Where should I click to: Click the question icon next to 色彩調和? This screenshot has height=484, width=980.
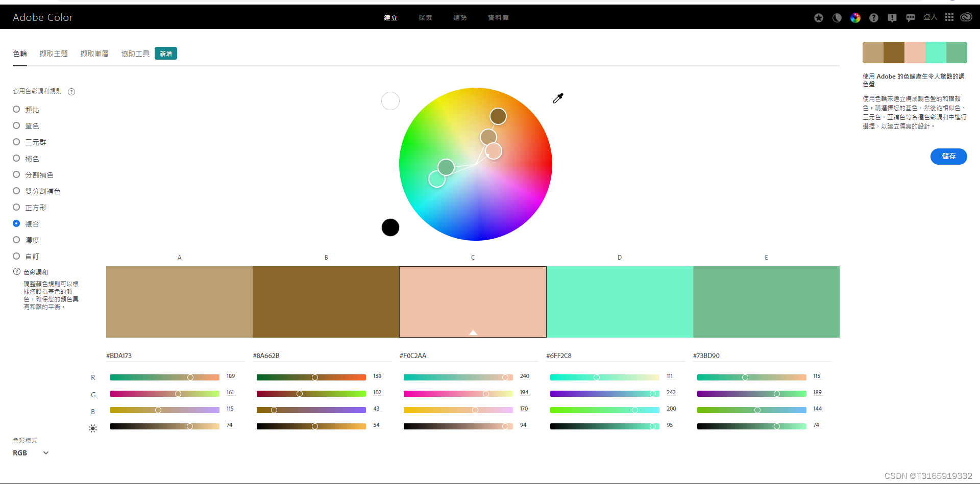(17, 272)
